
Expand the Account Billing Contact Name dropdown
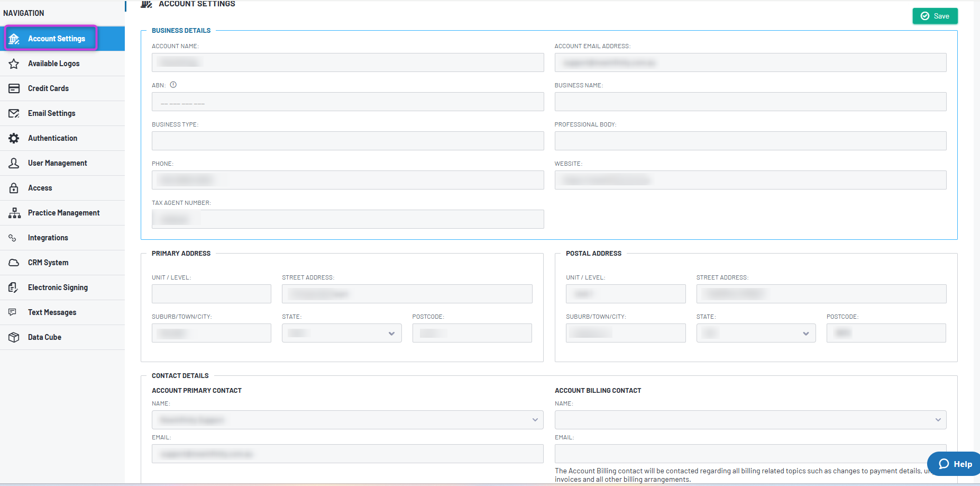(x=750, y=420)
